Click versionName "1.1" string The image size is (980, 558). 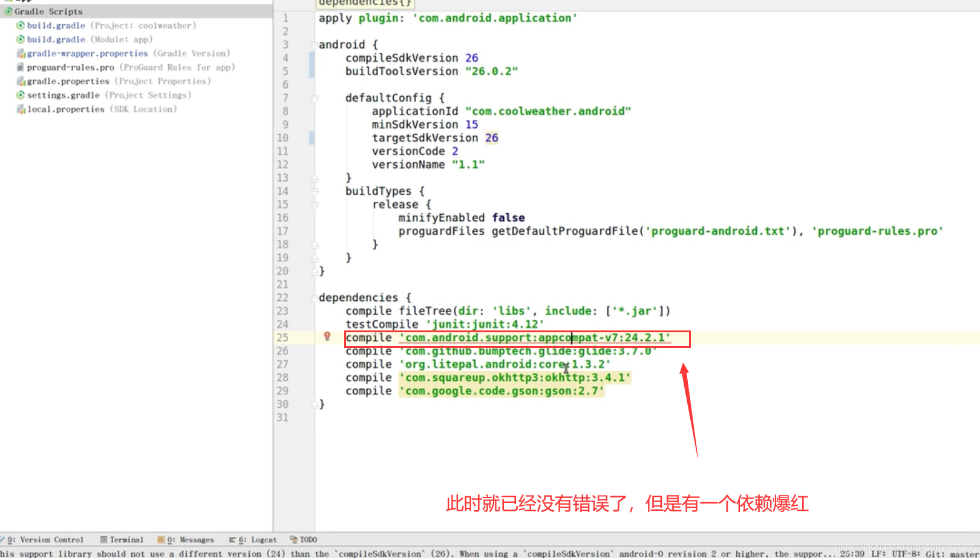click(468, 165)
